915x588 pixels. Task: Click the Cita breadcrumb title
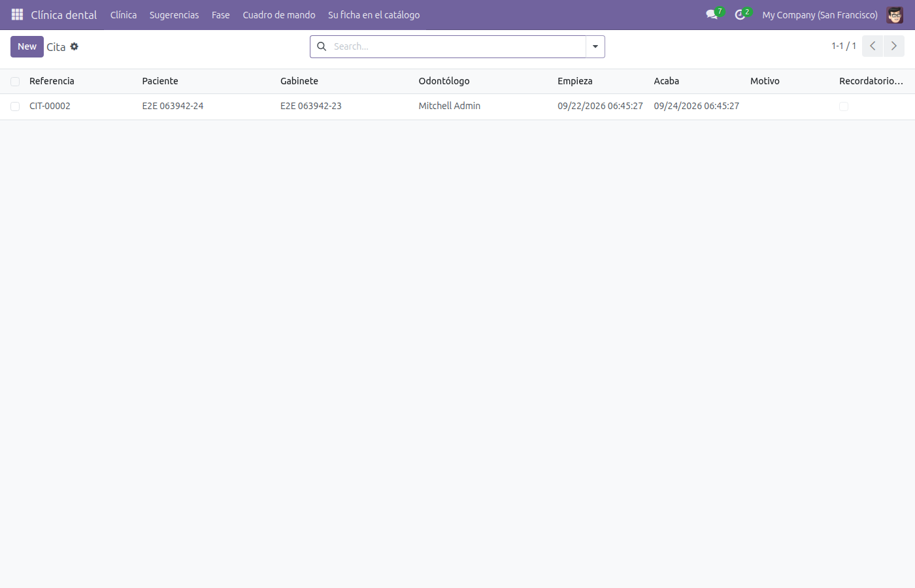click(x=56, y=47)
